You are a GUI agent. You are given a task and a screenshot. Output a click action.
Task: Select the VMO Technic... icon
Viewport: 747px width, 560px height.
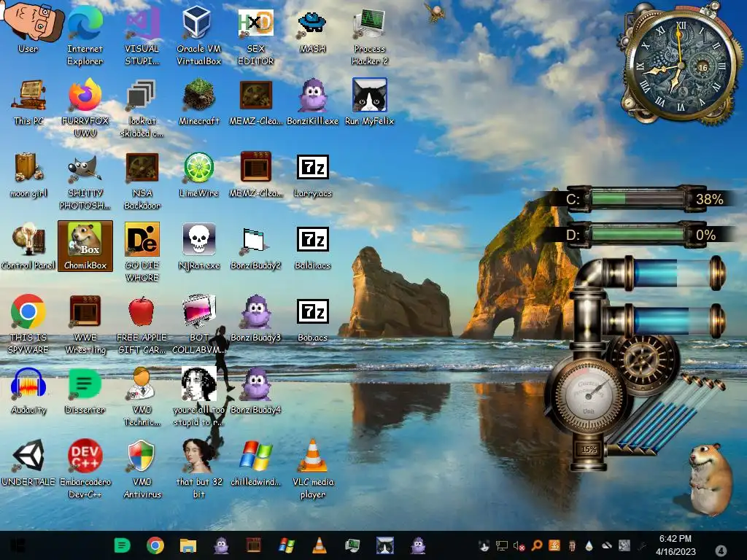pyautogui.click(x=142, y=397)
